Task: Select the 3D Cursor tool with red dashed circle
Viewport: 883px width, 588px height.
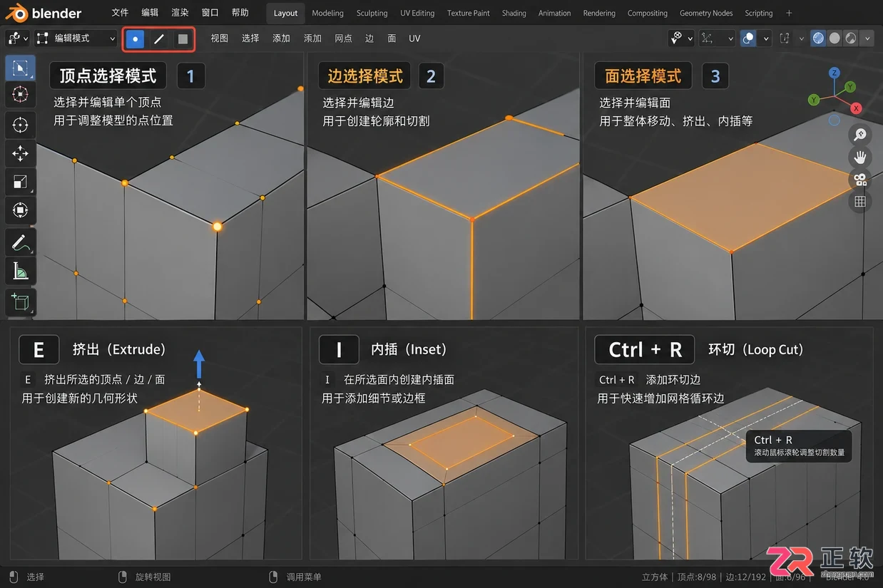Action: point(20,94)
